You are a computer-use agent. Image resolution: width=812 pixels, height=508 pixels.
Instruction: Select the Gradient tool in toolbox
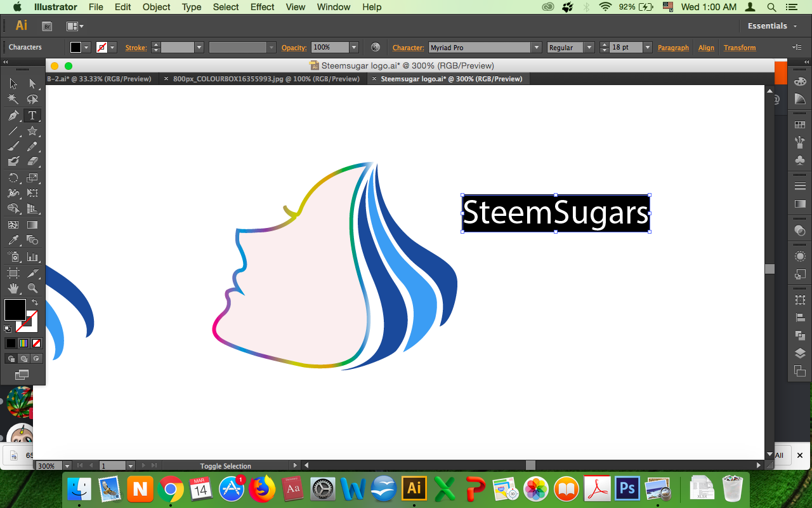[32, 225]
